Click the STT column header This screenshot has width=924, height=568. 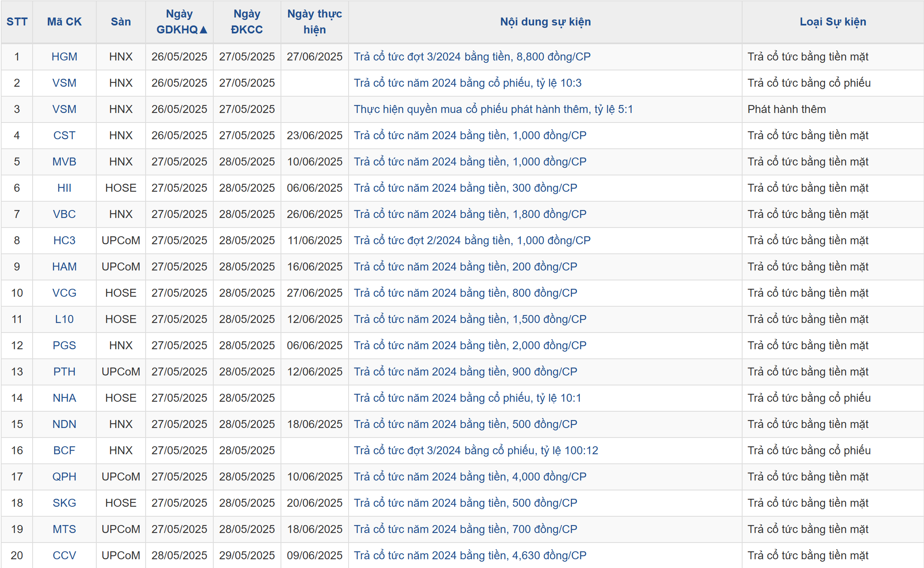click(17, 22)
